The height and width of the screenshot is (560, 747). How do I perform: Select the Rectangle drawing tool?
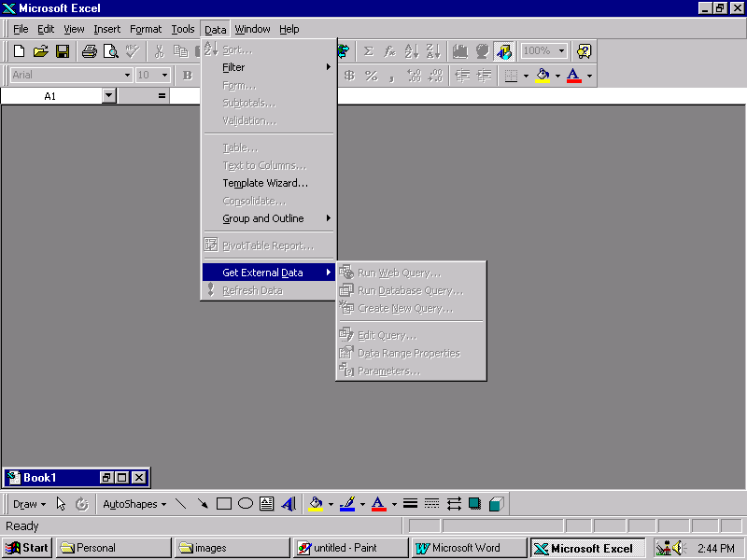pos(224,504)
